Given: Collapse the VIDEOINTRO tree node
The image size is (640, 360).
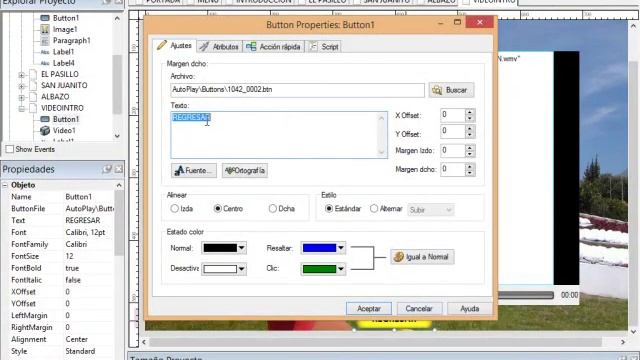Looking at the screenshot, I should (22, 109).
